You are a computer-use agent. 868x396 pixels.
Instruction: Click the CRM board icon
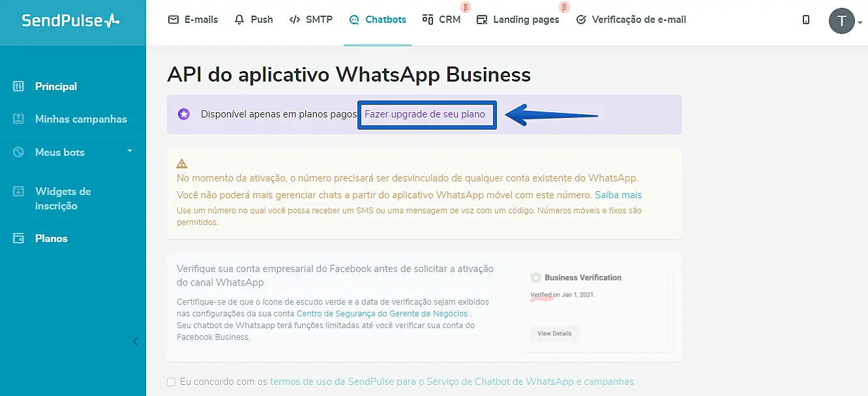tap(428, 19)
